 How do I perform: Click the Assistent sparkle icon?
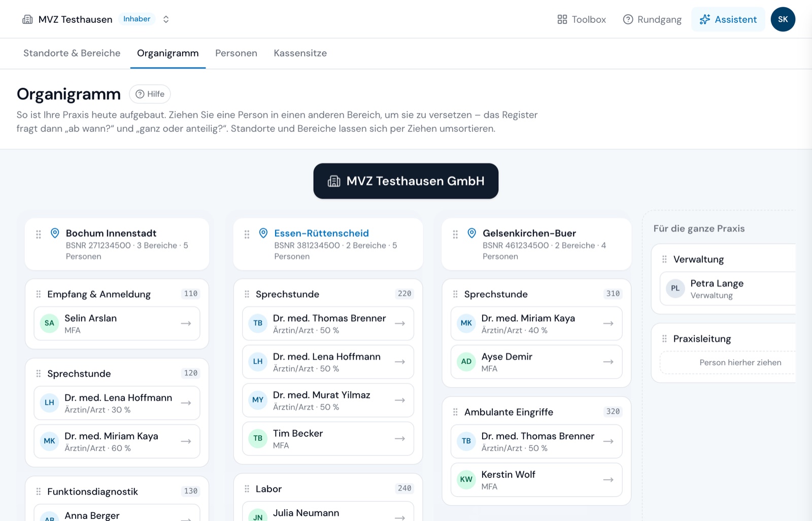704,19
